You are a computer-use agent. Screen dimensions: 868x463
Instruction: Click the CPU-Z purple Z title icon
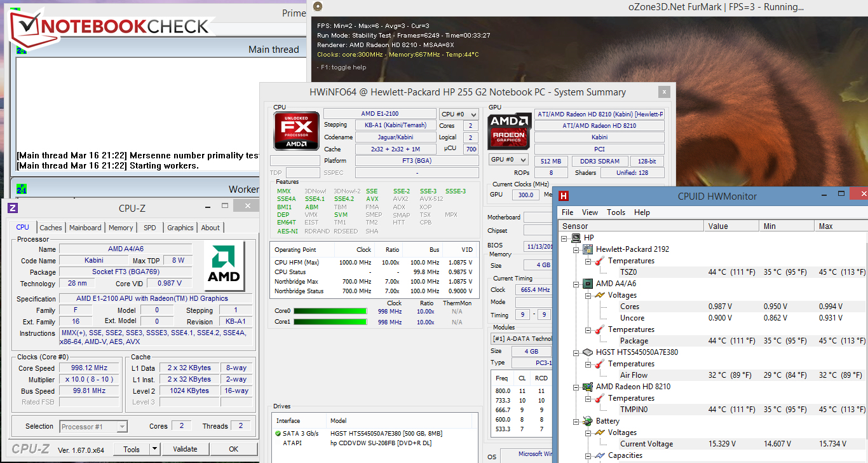13,207
